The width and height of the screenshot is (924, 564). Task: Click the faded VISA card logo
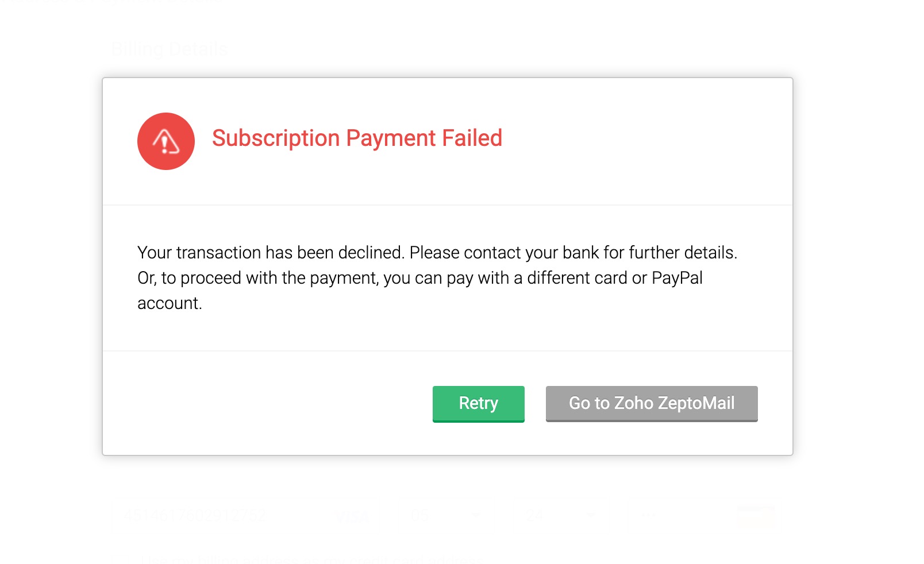point(352,516)
